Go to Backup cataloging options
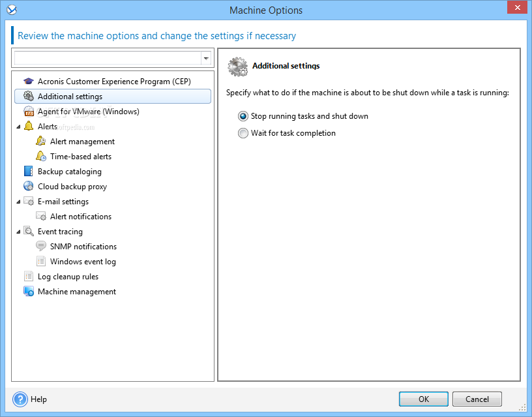 tap(70, 172)
